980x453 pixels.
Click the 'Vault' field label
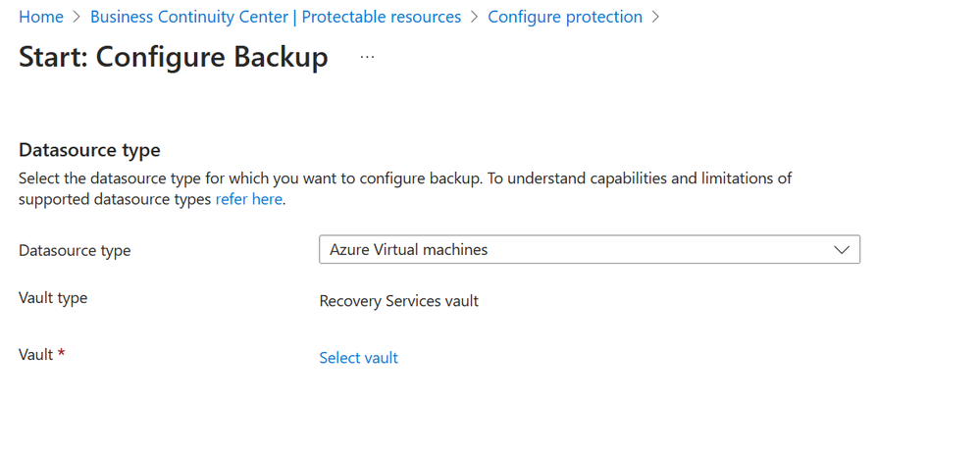(36, 355)
